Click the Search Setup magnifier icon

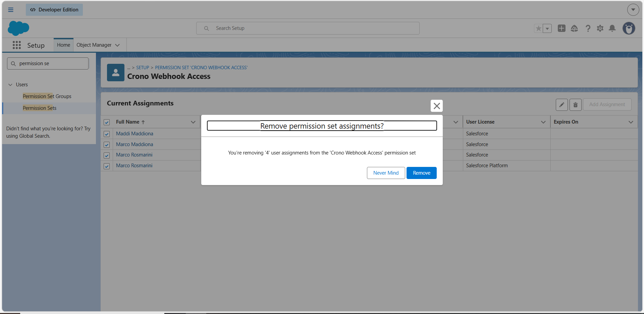[x=207, y=29]
